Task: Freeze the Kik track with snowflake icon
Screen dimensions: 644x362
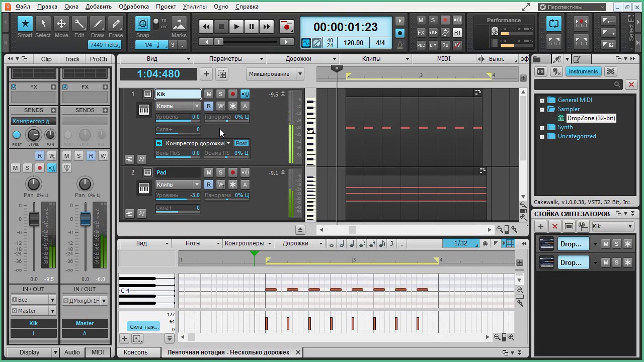Action: 232,106
